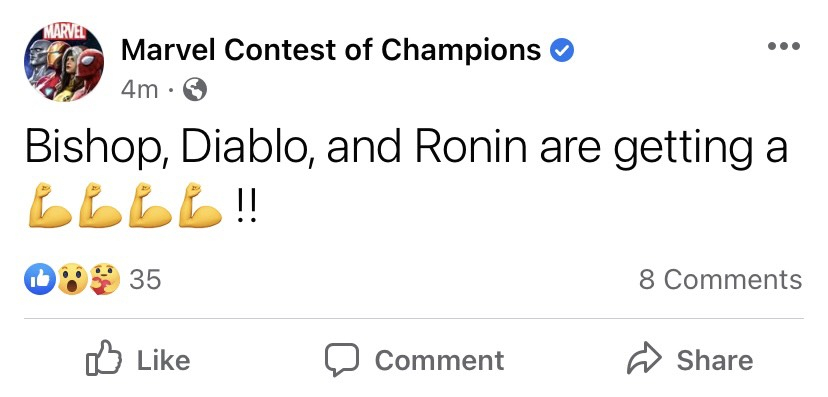
Task: Click the Share button label
Action: [x=715, y=361]
